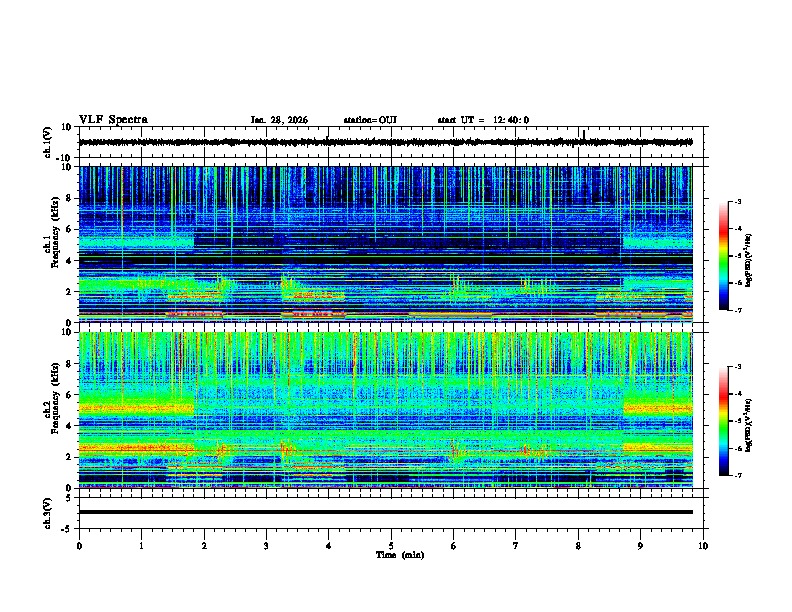Click the "ch.1 Frequency (kHz)" axis label
Viewport: 792px width, 612px height.
[x=52, y=233]
